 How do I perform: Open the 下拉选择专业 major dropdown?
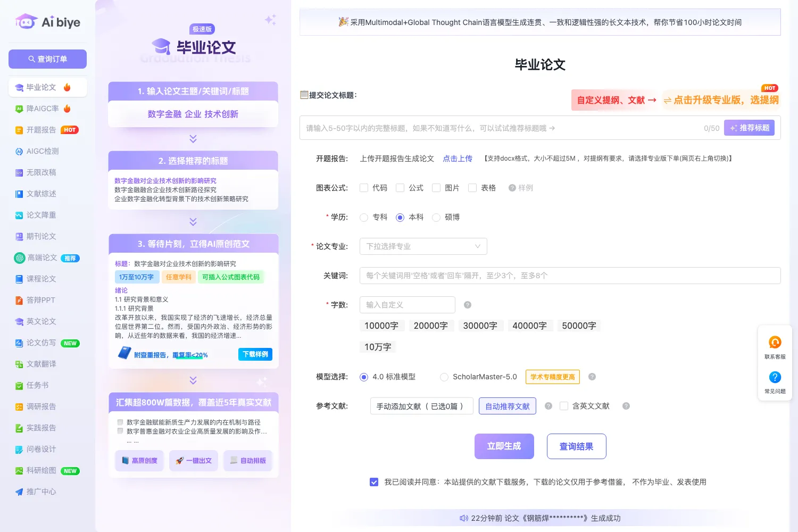click(423, 246)
